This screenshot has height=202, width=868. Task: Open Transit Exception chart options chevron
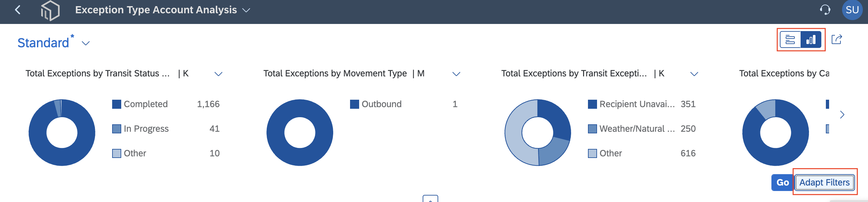[694, 74]
